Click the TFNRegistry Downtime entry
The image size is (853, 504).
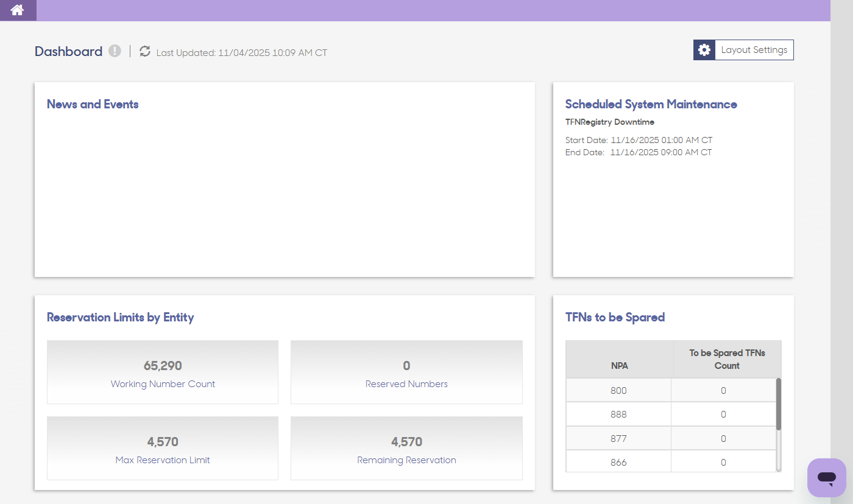click(610, 122)
